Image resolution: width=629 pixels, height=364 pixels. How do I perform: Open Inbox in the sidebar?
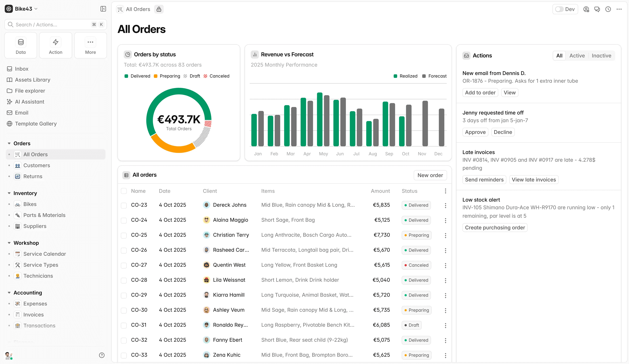[21, 69]
